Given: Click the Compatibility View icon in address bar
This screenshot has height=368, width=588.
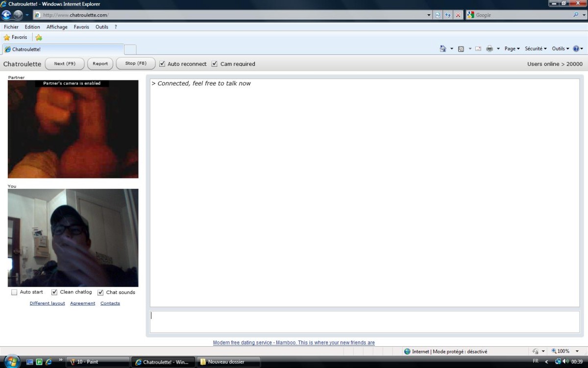Looking at the screenshot, I should point(438,15).
